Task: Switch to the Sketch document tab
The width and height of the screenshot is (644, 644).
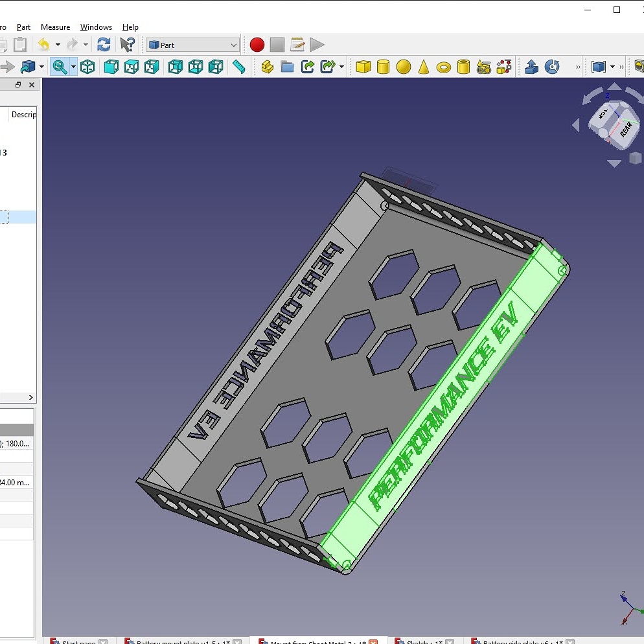Action: pos(424,641)
